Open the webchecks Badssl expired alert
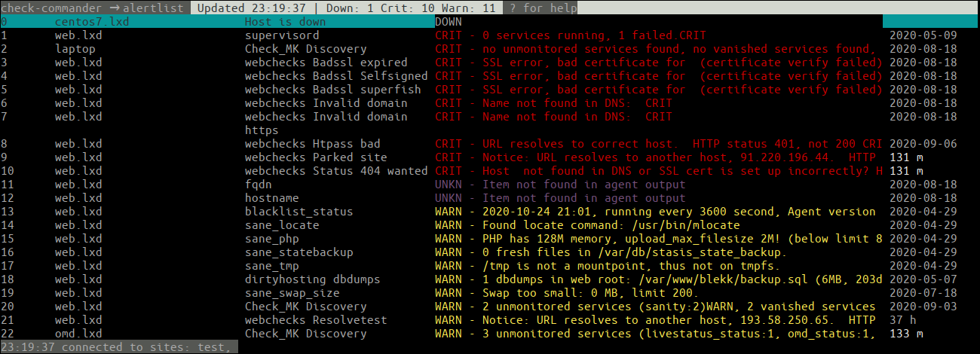The height and width of the screenshot is (354, 980). (326, 63)
